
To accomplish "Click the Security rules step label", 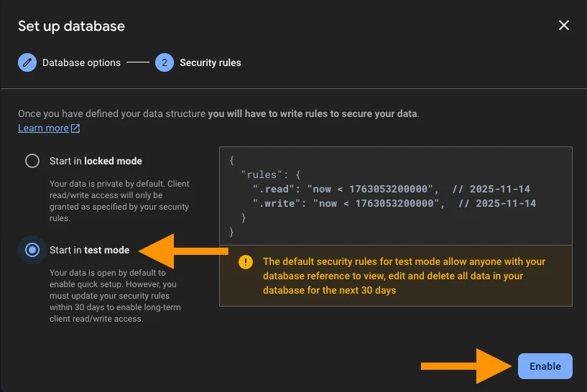I will pyautogui.click(x=210, y=62).
